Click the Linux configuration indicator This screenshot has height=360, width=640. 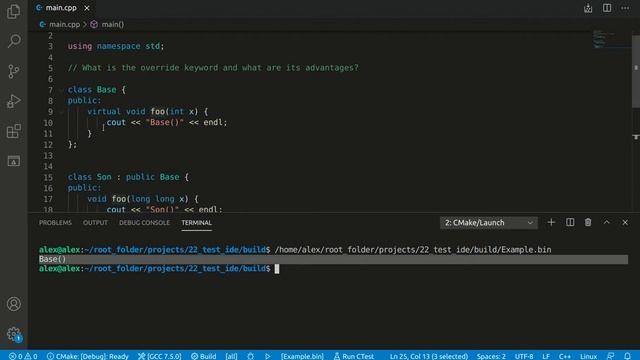tap(589, 356)
